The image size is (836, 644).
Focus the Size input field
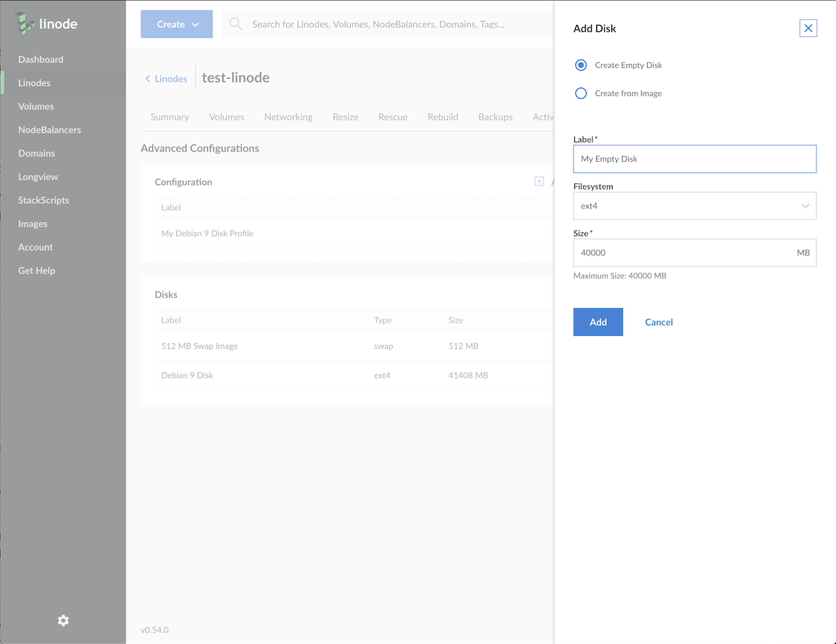pos(683,253)
